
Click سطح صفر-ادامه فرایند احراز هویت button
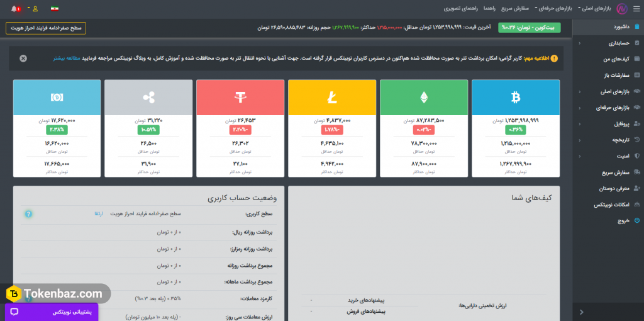tap(46, 28)
